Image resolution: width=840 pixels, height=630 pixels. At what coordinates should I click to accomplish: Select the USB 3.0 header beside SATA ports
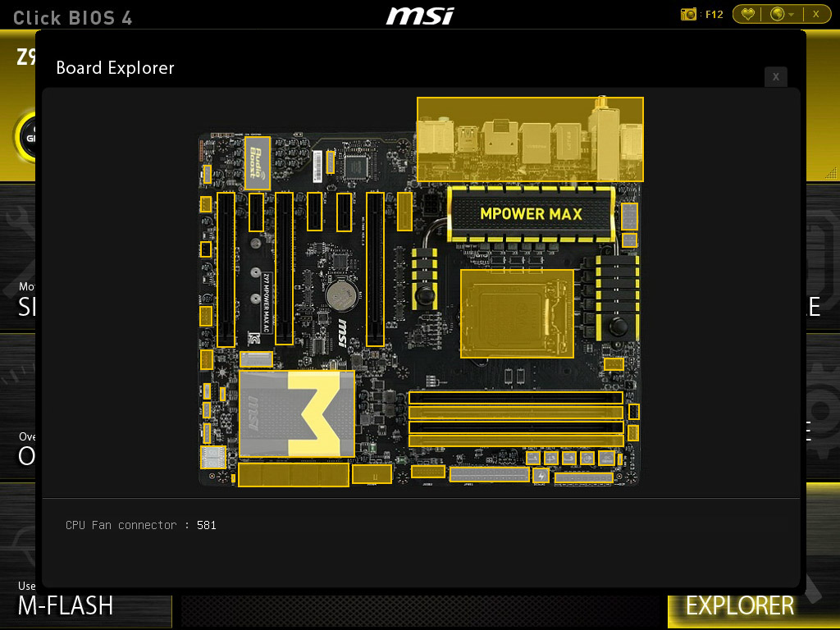pyautogui.click(x=372, y=474)
